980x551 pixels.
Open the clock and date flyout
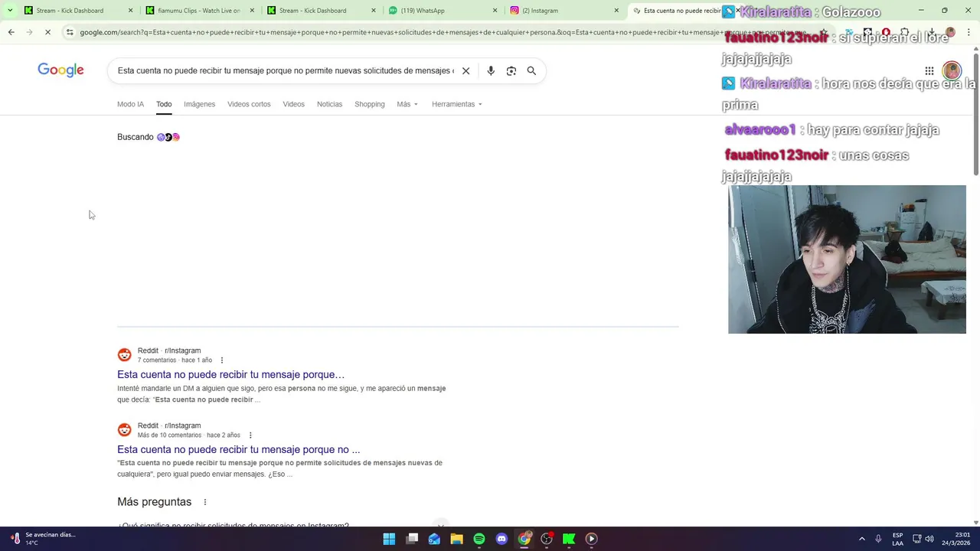(x=957, y=539)
